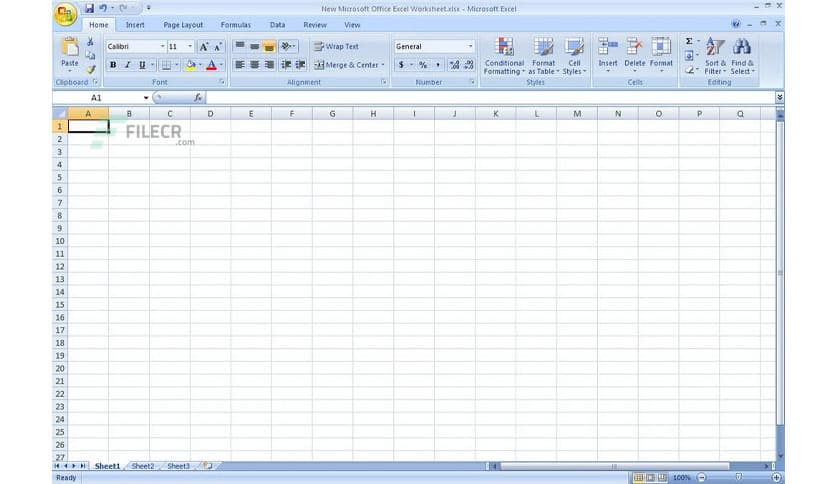Increase decimal places
Screen dimensions: 836x484
pyautogui.click(x=454, y=65)
